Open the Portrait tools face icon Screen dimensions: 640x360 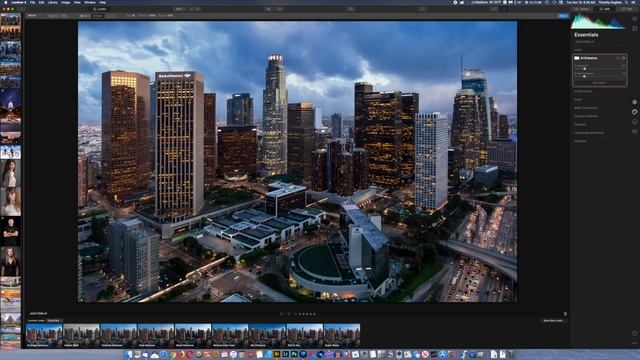click(635, 122)
